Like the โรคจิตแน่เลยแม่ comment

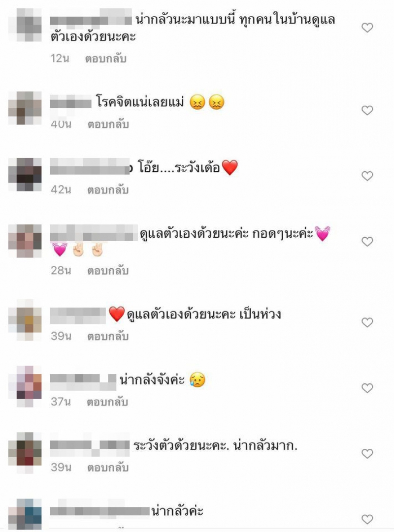coord(367,110)
